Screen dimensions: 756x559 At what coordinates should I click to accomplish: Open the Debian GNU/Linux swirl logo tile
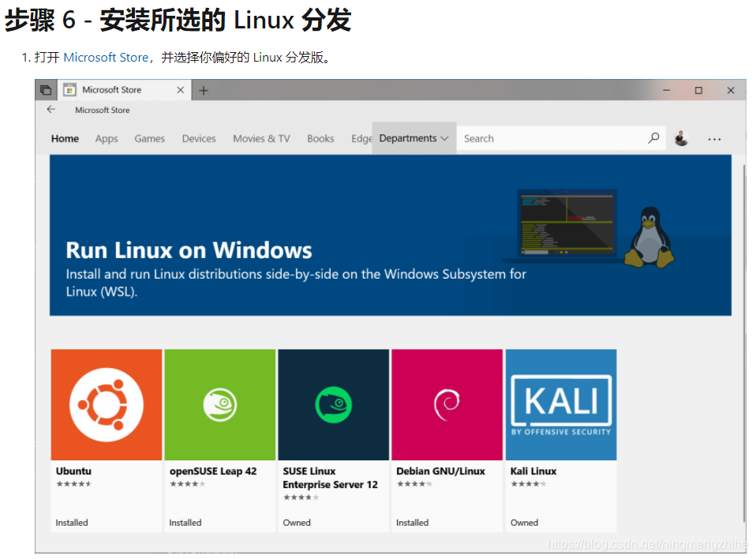point(447,405)
